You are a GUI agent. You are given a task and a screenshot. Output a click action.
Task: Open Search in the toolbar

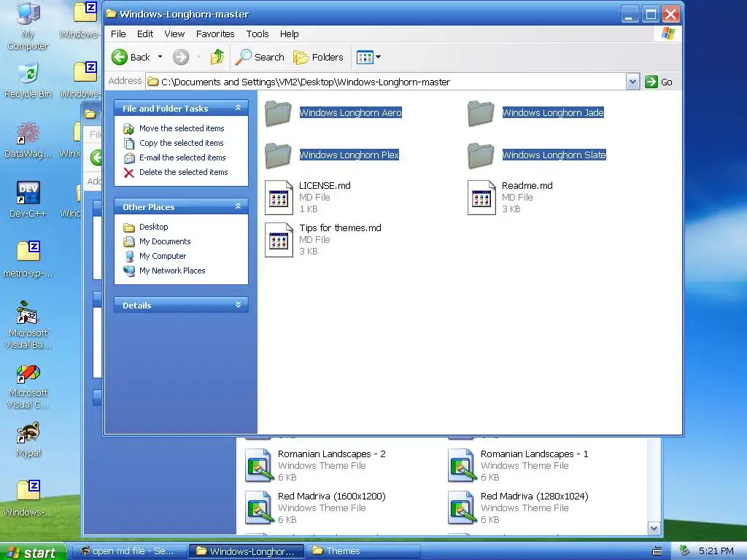tap(260, 57)
